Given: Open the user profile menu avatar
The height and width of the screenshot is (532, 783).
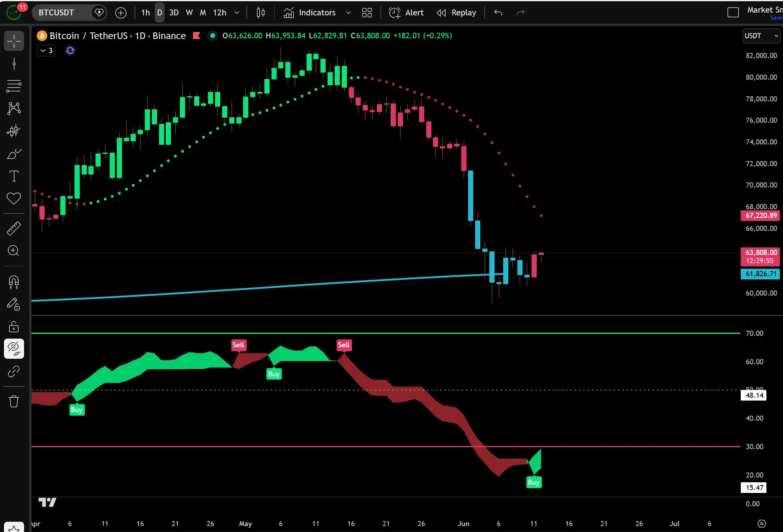Looking at the screenshot, I should [x=14, y=13].
